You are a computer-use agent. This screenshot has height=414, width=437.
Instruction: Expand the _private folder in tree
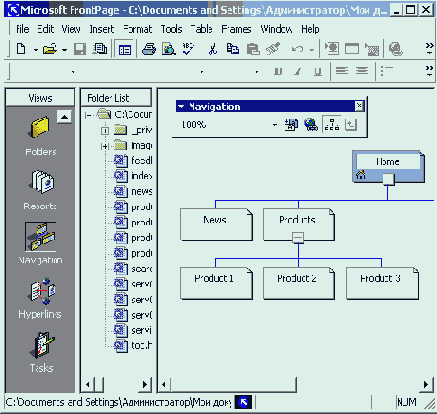pos(105,131)
